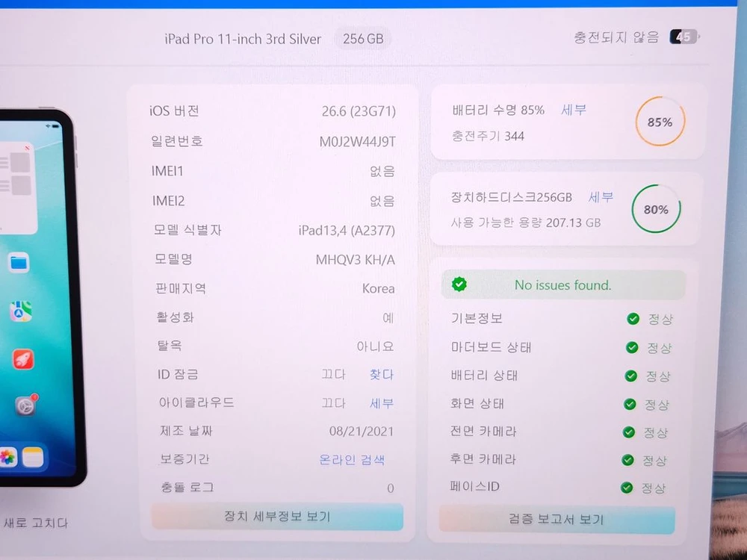Click the Files app icon on iPad preview
Screen dimensions: 747x560
(x=19, y=262)
